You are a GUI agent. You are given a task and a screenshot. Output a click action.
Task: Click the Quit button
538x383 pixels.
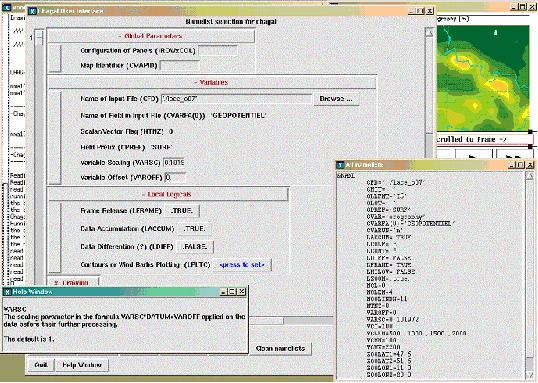(x=41, y=365)
